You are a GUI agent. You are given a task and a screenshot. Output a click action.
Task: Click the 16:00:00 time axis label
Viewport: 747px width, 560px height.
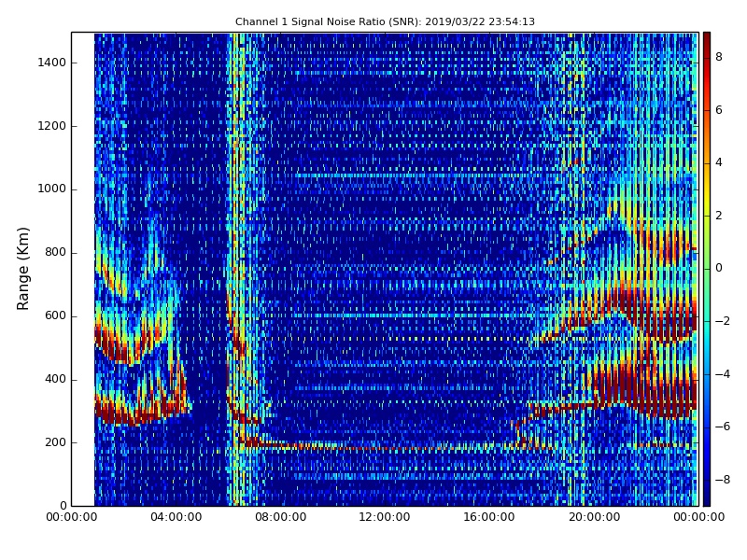tap(489, 517)
